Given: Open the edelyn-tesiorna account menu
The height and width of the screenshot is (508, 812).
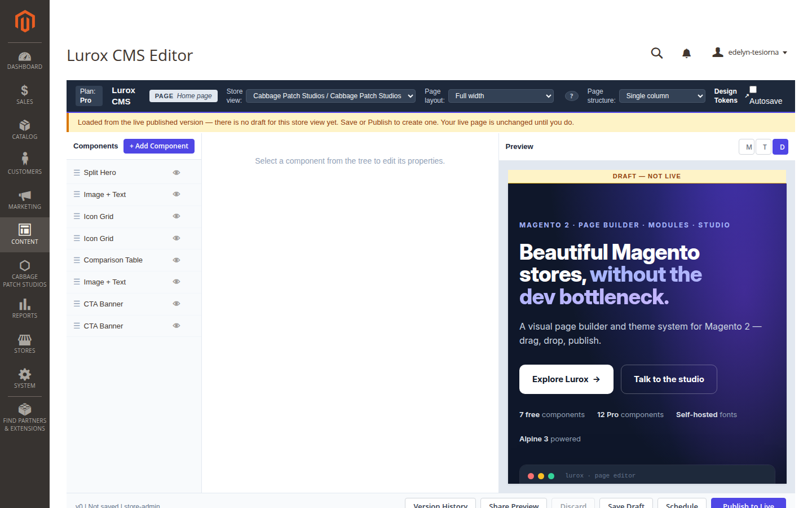Looking at the screenshot, I should 750,52.
